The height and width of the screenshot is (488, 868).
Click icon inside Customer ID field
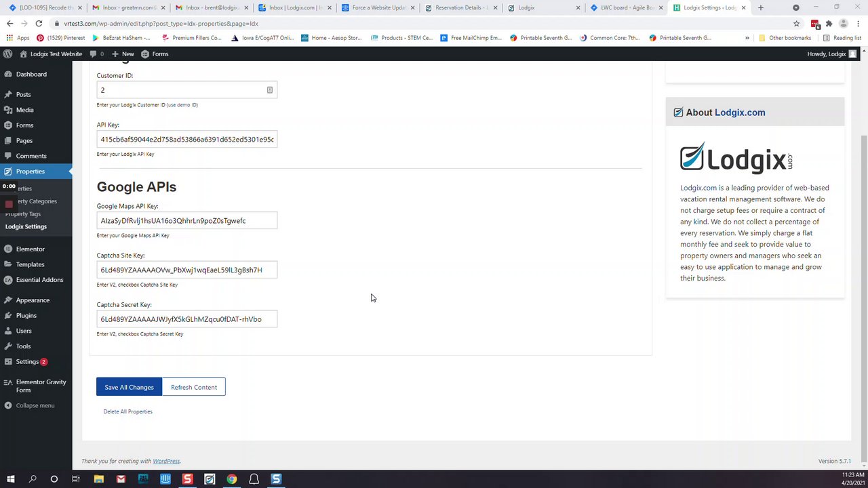269,90
